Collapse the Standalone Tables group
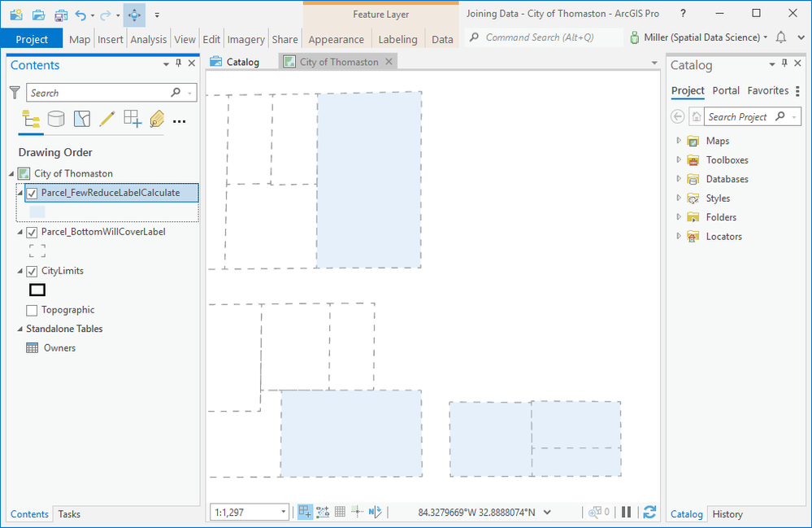 [x=20, y=329]
